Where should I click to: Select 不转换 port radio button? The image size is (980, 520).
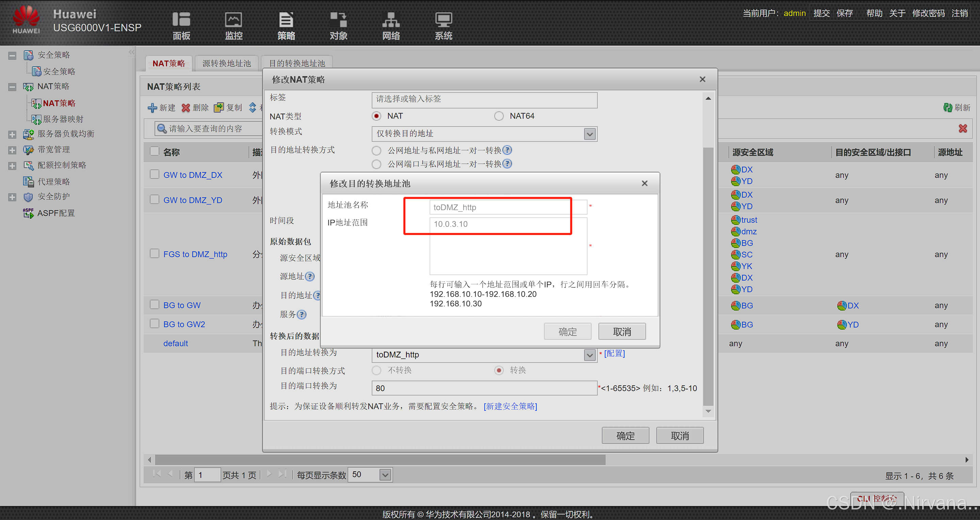coord(376,370)
